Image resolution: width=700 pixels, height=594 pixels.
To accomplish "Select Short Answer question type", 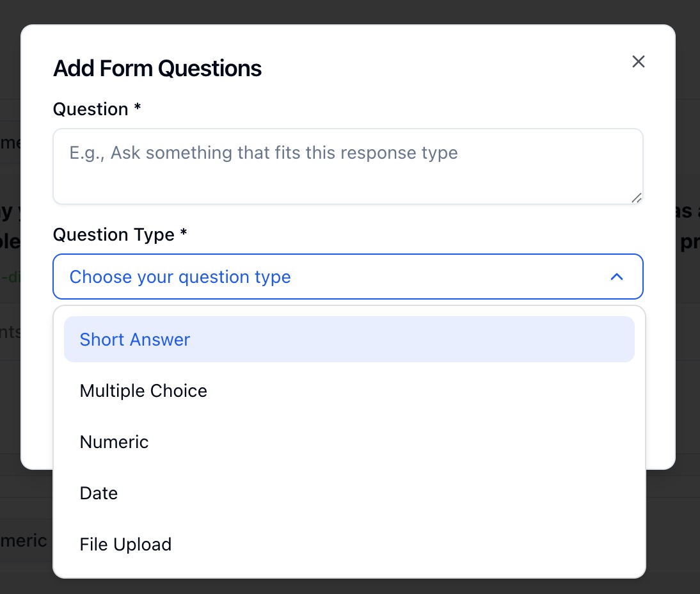I will [135, 339].
